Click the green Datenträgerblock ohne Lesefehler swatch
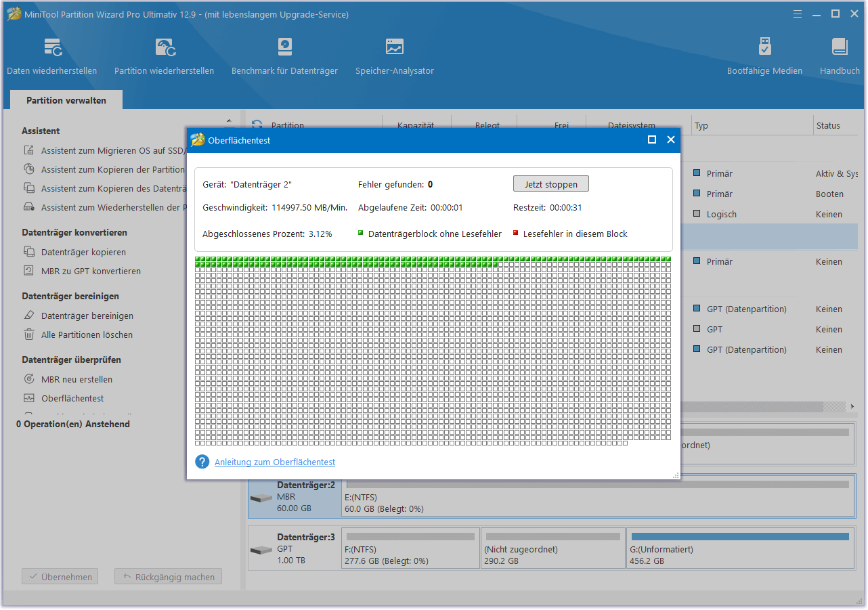This screenshot has height=610, width=868. pyautogui.click(x=360, y=233)
